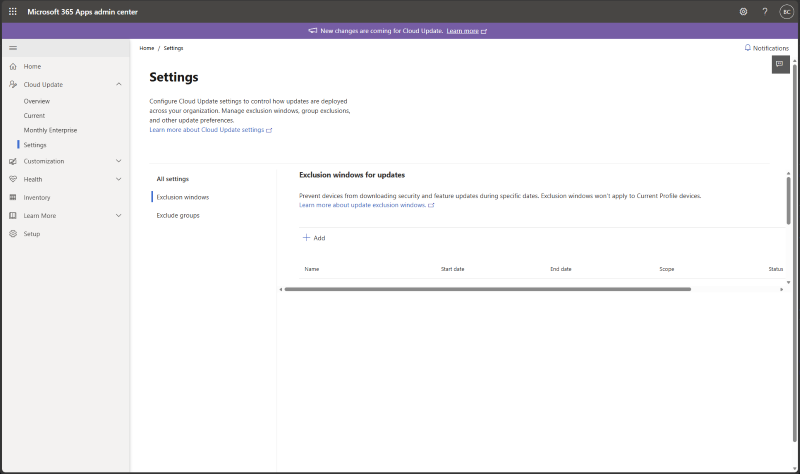Click the Setup gear icon in sidebar

tap(13, 234)
